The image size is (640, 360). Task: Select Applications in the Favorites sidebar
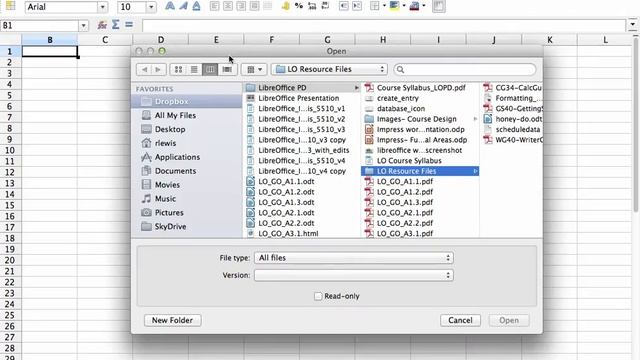(187, 157)
